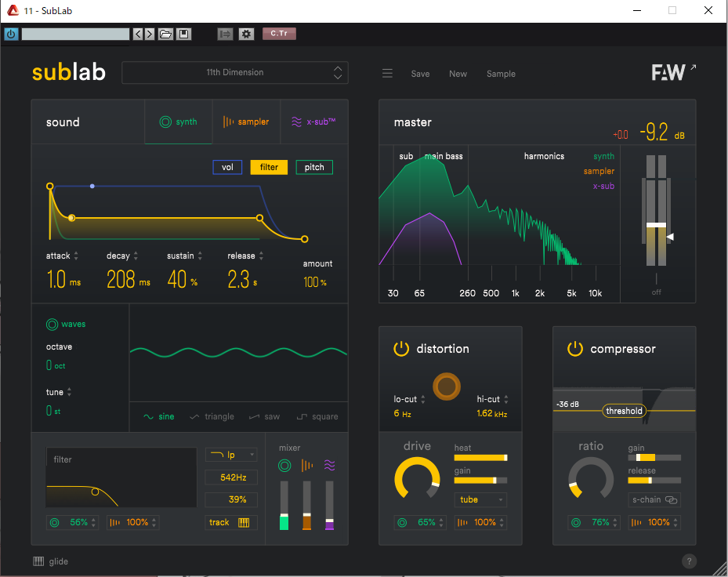Click the compressor threshold handle
This screenshot has height=577, width=728.
click(x=624, y=411)
